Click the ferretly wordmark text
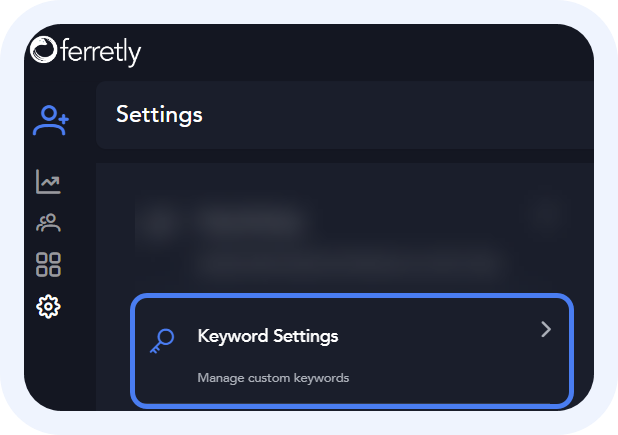 (x=100, y=50)
